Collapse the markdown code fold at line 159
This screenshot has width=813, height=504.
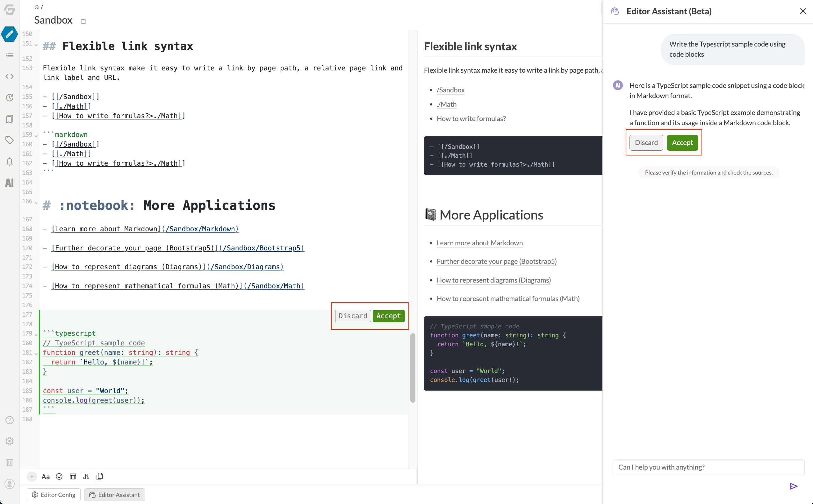tap(36, 136)
